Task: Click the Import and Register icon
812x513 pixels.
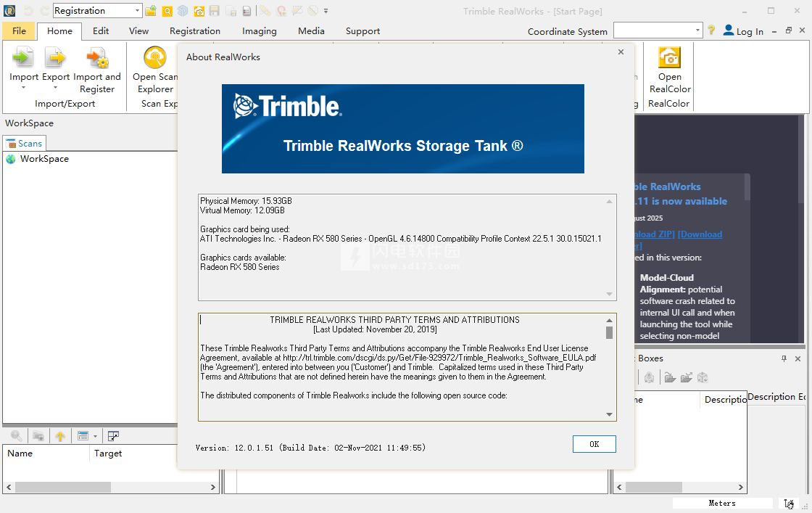Action: pyautogui.click(x=97, y=59)
